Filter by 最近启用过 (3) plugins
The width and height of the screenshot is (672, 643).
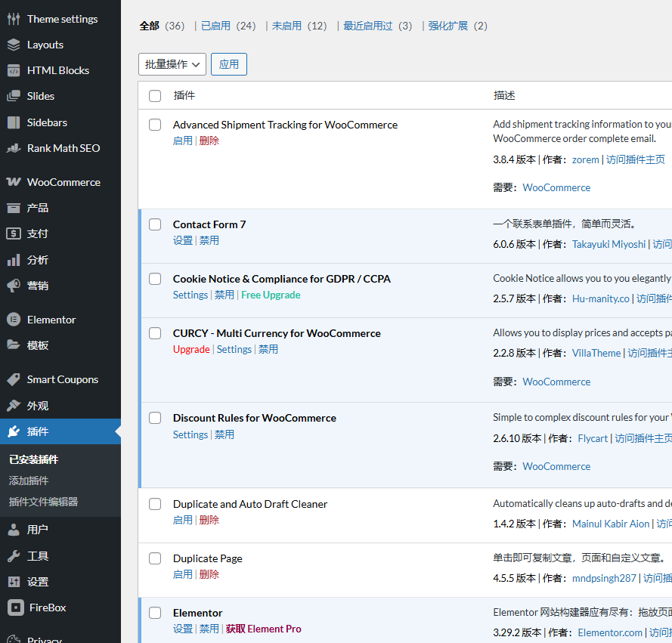(377, 26)
